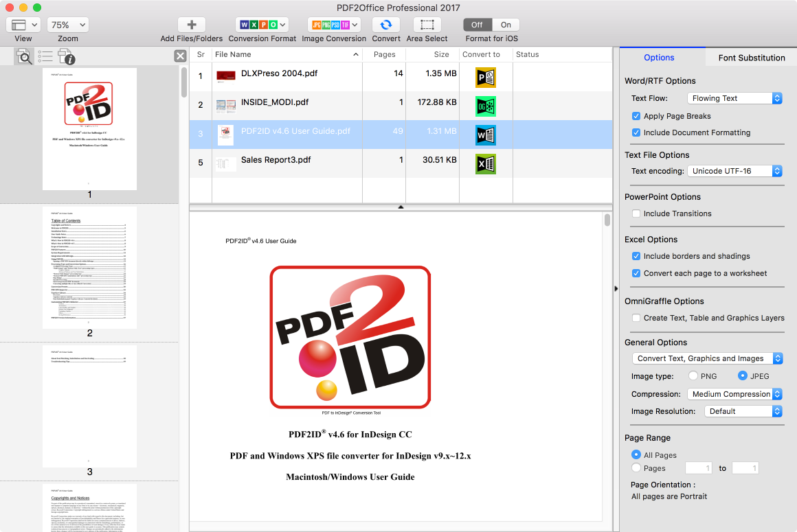Toggle the Apply Page Breaks checkbox
The image size is (797, 532).
[x=636, y=116]
